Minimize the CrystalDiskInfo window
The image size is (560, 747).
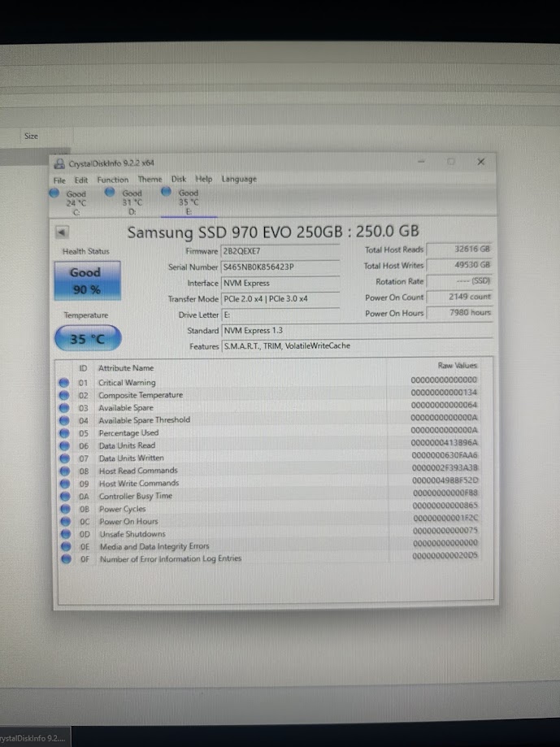point(421,162)
